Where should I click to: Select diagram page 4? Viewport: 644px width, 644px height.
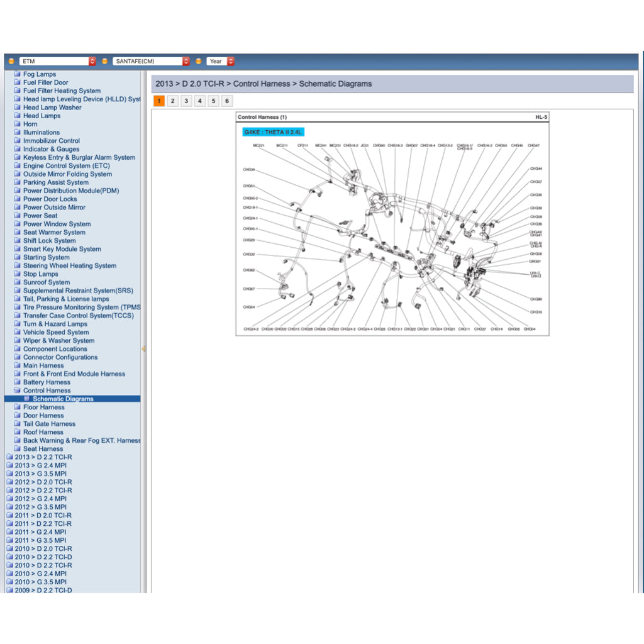coord(200,101)
